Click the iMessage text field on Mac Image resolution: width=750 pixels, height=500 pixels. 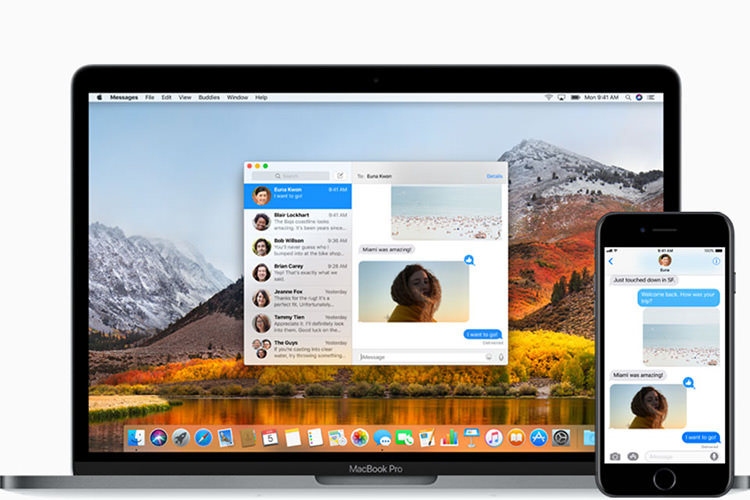[x=421, y=357]
